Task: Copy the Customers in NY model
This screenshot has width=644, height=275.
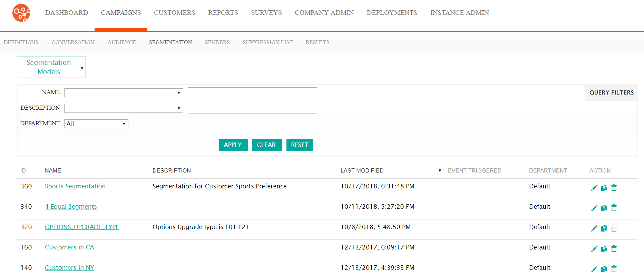Action: 604,269
